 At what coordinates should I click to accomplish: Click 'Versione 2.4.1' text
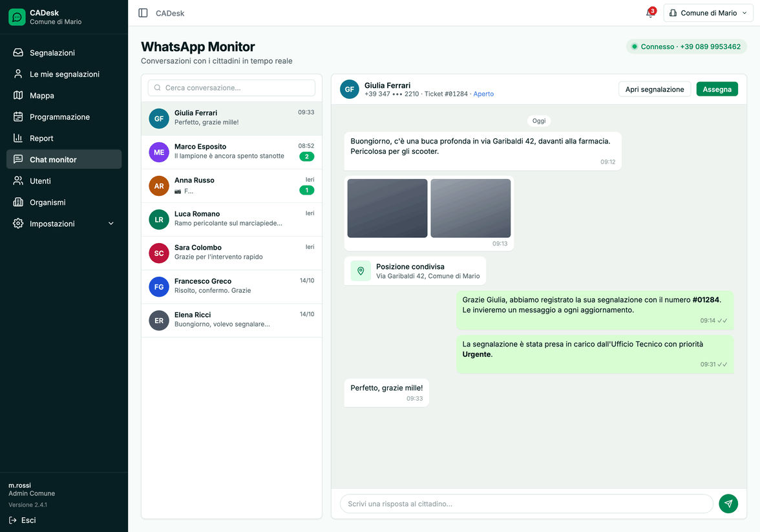coord(28,505)
